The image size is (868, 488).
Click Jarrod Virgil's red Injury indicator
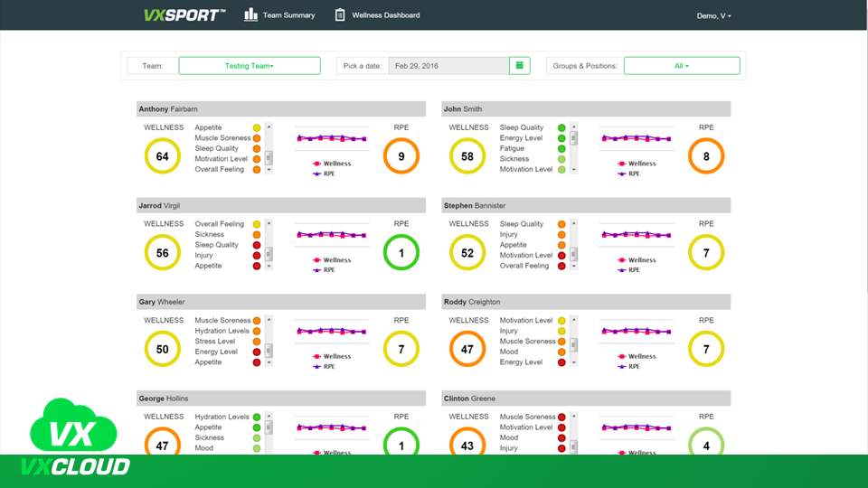tap(257, 256)
